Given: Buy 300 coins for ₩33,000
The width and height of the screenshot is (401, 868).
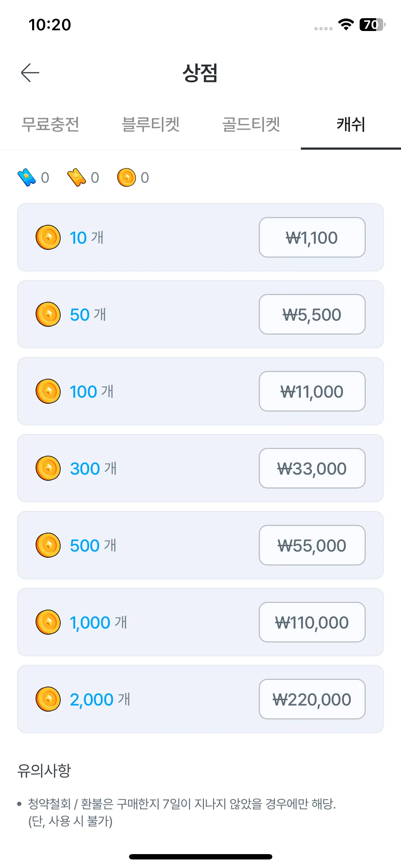Looking at the screenshot, I should coord(312,468).
